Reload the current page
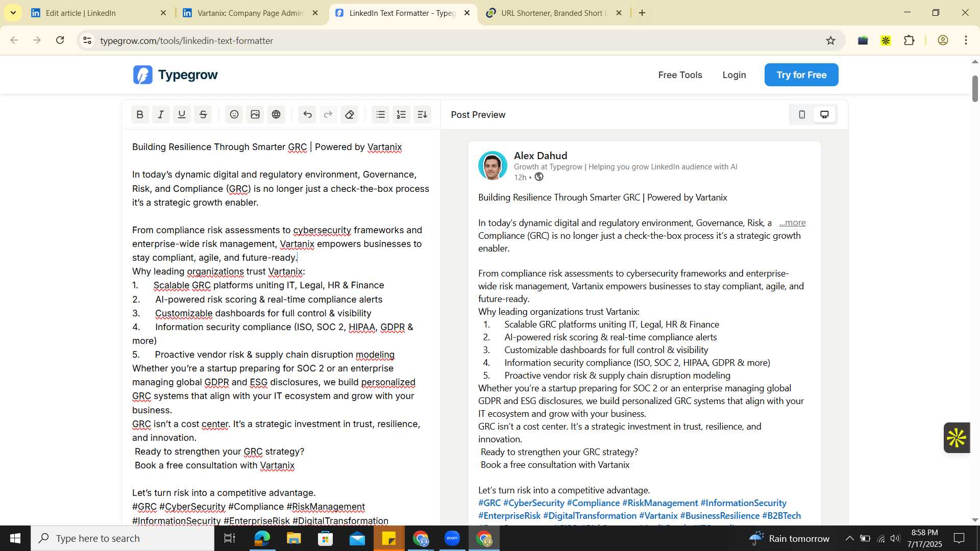 pyautogui.click(x=60, y=40)
